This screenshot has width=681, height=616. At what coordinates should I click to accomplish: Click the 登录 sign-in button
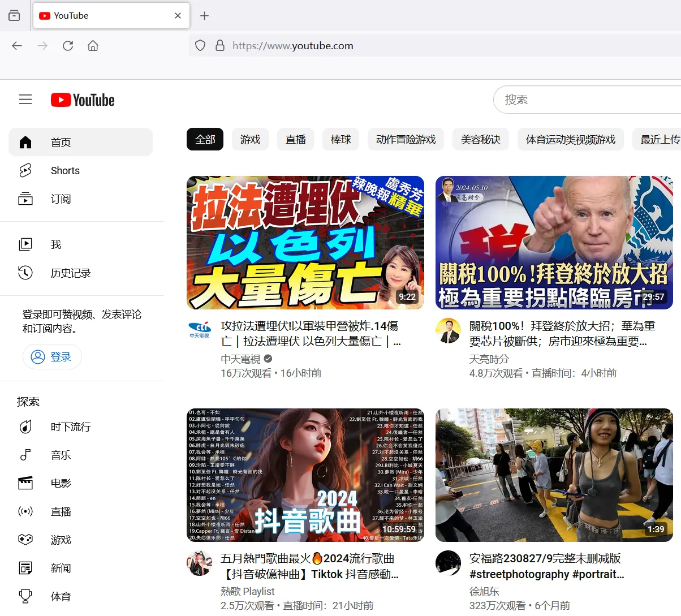[52, 357]
